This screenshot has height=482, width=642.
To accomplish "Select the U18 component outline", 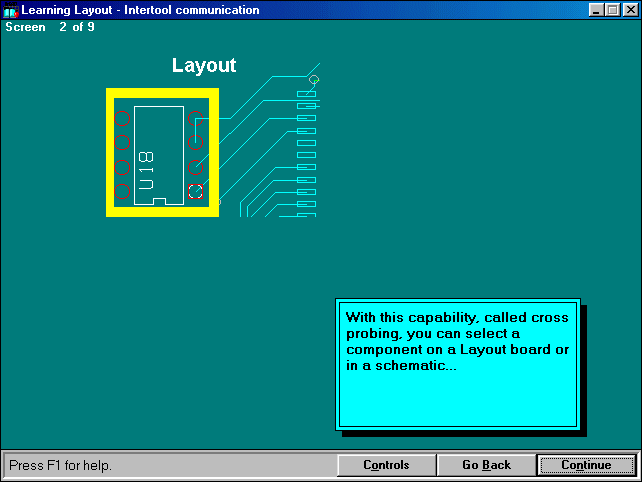I will (159, 155).
